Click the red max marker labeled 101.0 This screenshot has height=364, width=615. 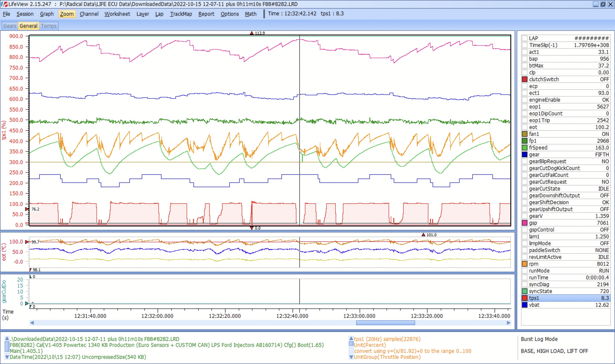[x=424, y=235]
